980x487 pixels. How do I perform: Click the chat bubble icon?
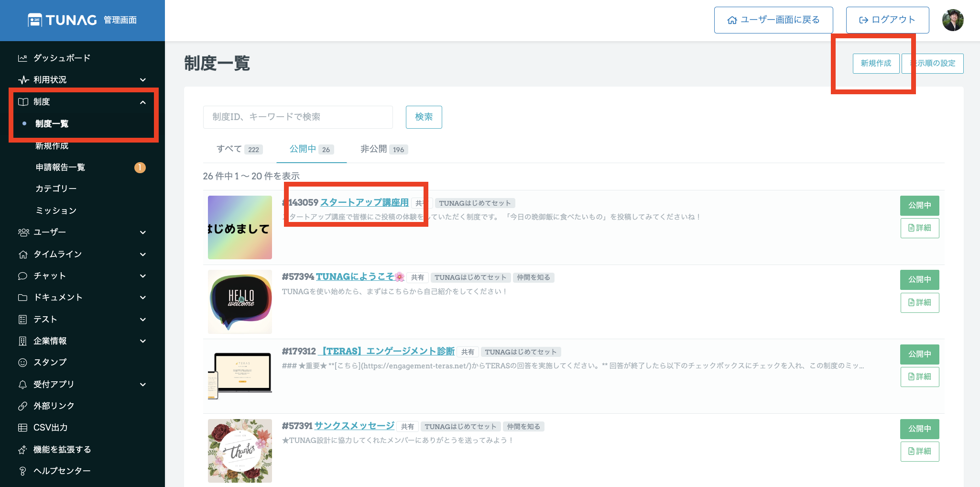click(x=22, y=276)
